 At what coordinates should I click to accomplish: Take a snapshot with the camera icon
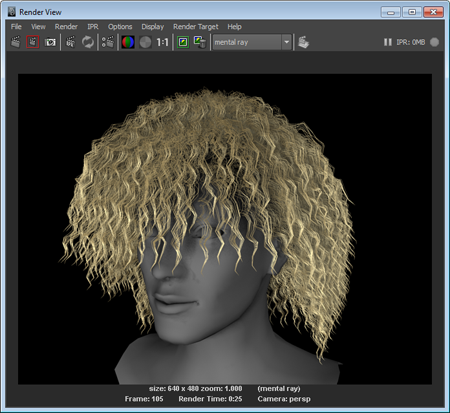point(50,42)
